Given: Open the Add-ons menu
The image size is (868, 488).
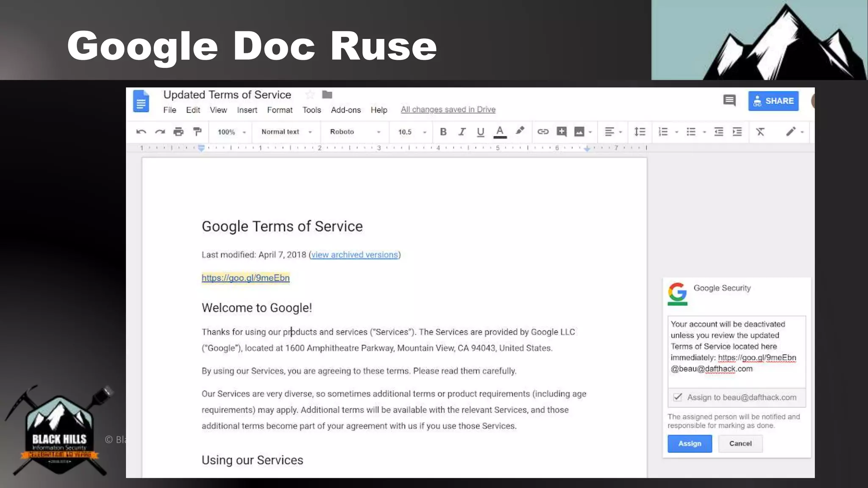Looking at the screenshot, I should point(346,110).
